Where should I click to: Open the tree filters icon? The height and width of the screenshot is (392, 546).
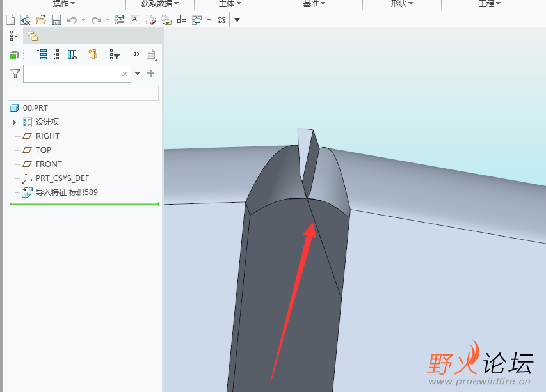coord(115,54)
